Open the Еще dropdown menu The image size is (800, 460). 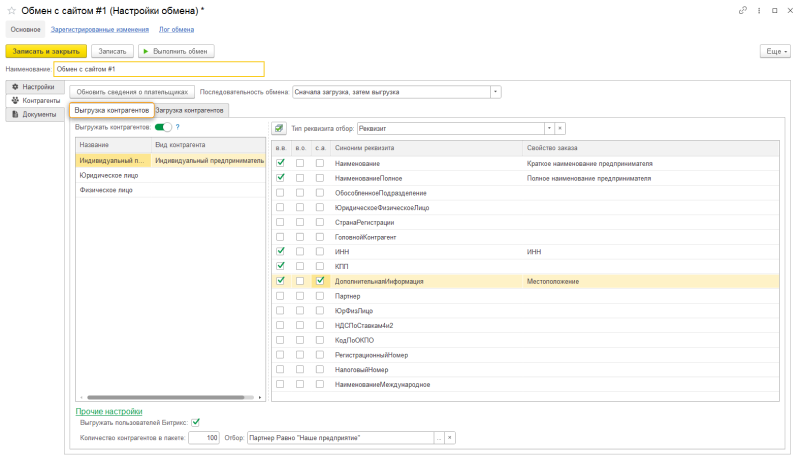pos(776,50)
